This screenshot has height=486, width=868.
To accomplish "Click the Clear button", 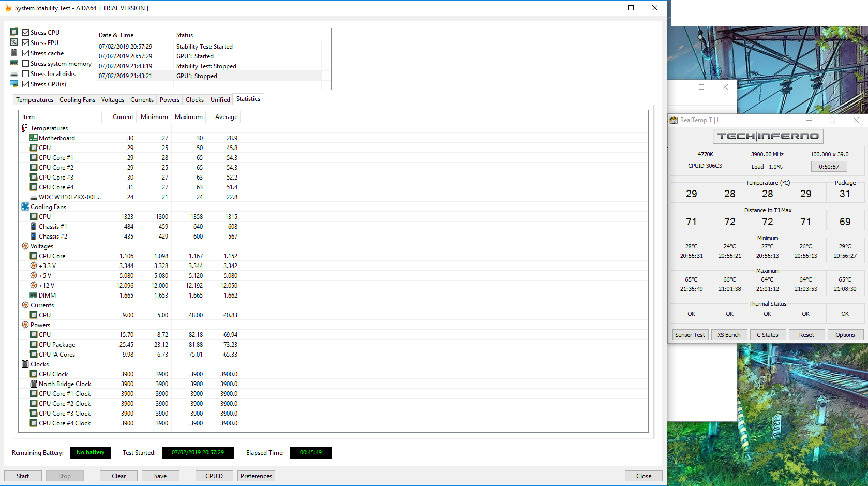I will click(x=119, y=476).
